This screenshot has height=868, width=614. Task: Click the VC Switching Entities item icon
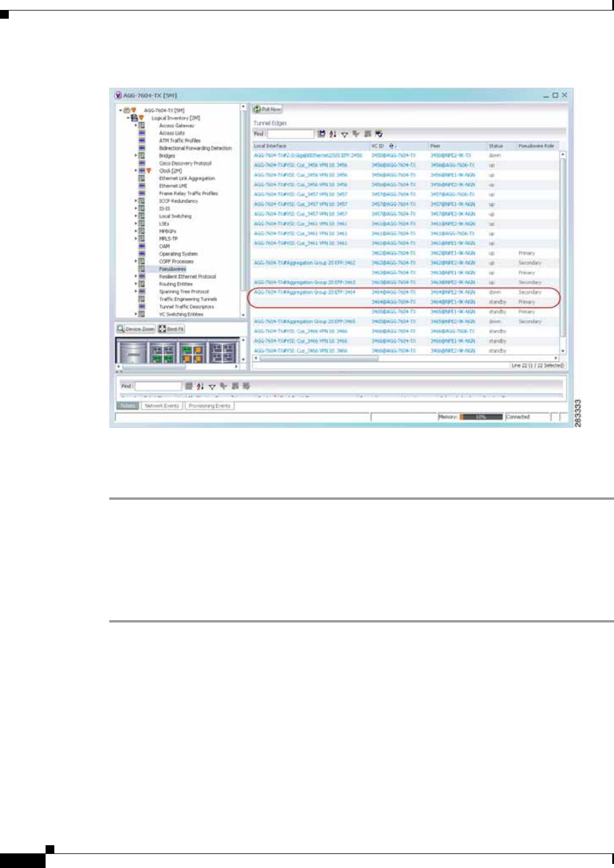(141, 314)
